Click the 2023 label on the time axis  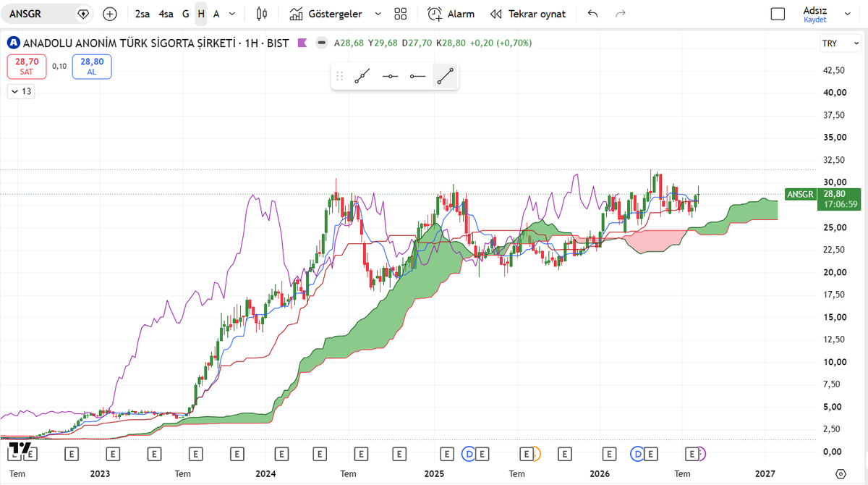tap(100, 473)
